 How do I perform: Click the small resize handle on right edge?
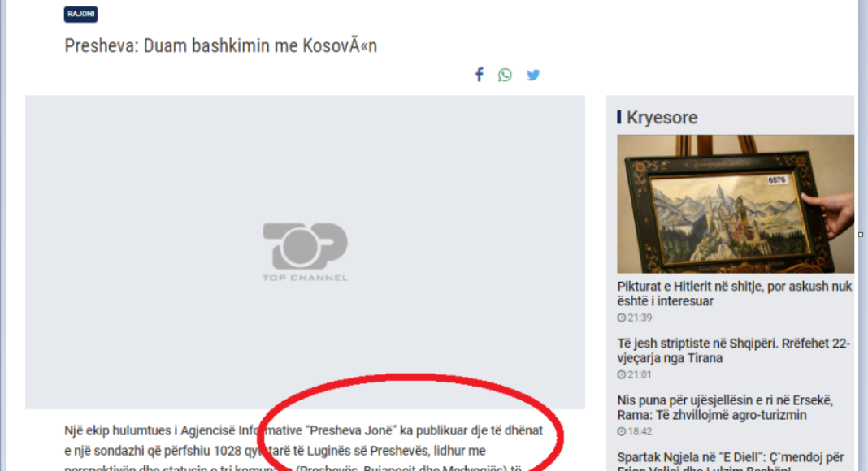(x=861, y=235)
